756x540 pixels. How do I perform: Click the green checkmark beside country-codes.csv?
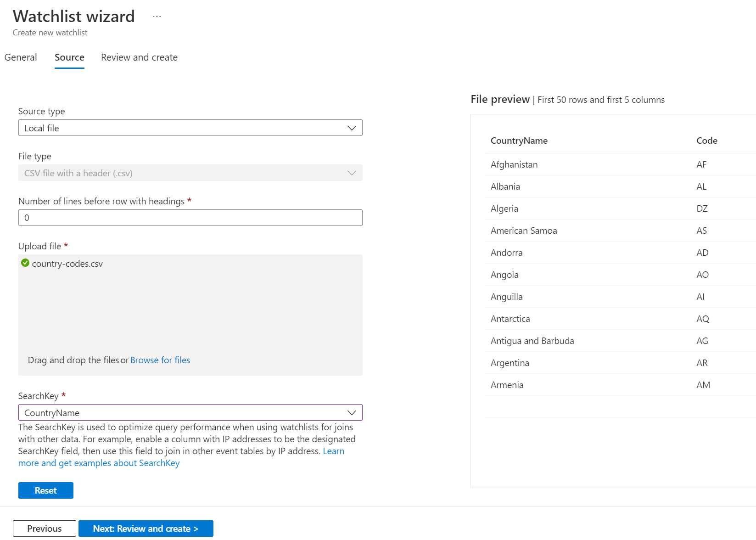[25, 263]
